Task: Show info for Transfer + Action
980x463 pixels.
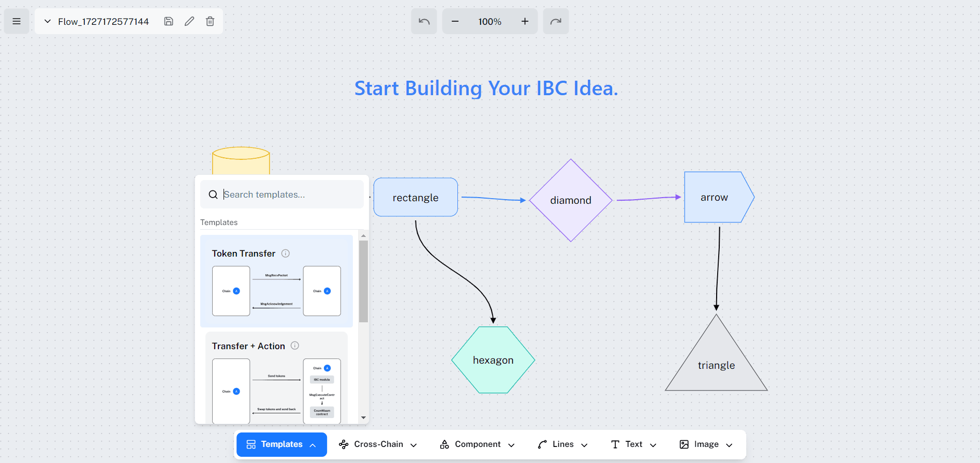Action: click(x=295, y=346)
